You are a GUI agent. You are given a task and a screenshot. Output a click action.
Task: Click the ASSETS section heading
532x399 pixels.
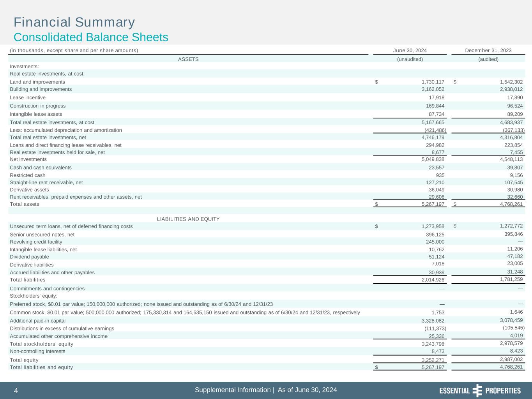point(188,59)
